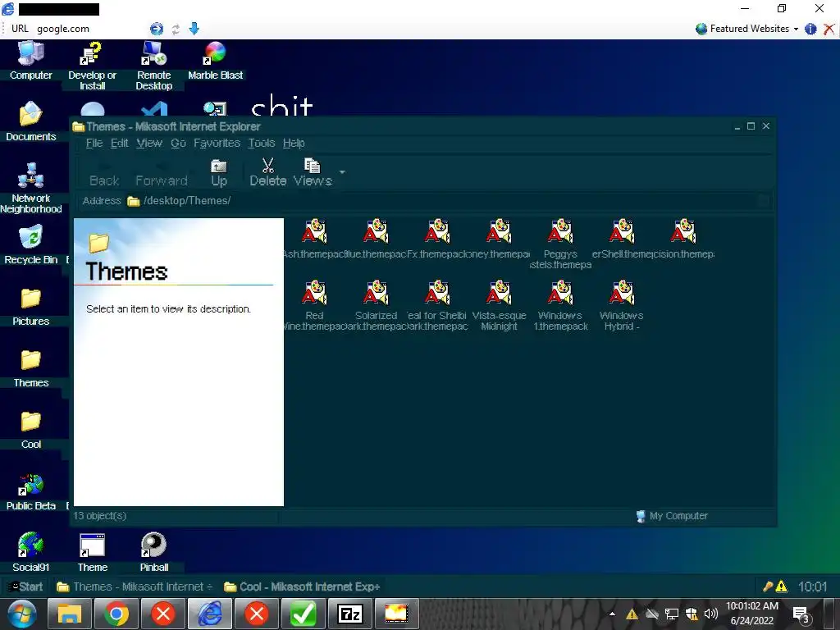Open the Help menu
The width and height of the screenshot is (840, 630).
coord(294,143)
